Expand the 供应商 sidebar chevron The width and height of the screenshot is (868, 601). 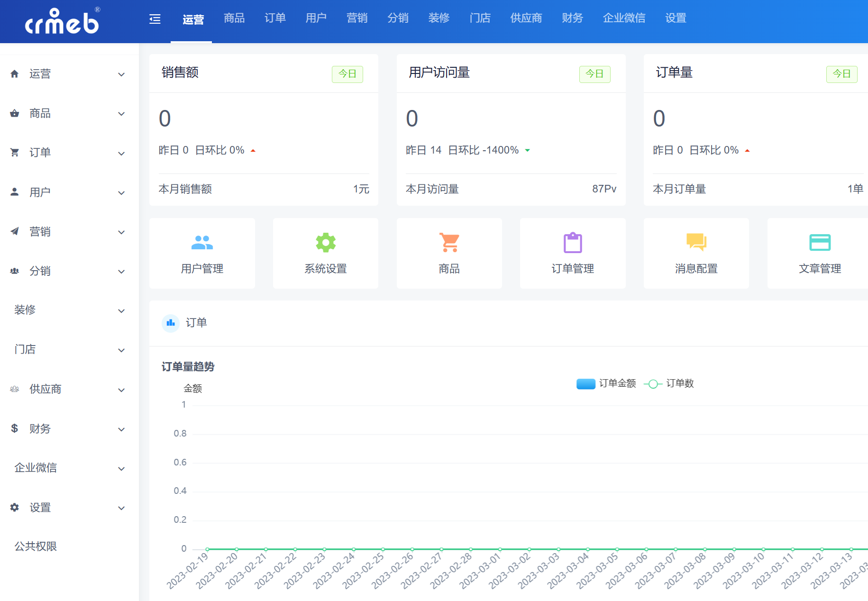[x=121, y=390]
